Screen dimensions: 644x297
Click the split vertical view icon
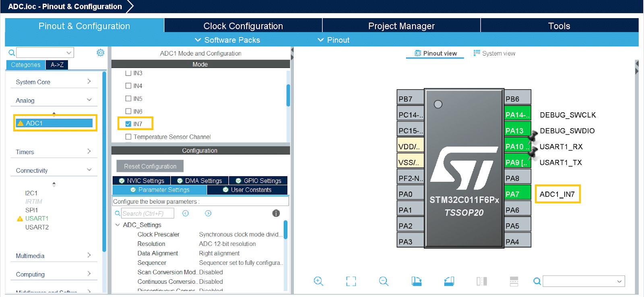click(x=481, y=281)
